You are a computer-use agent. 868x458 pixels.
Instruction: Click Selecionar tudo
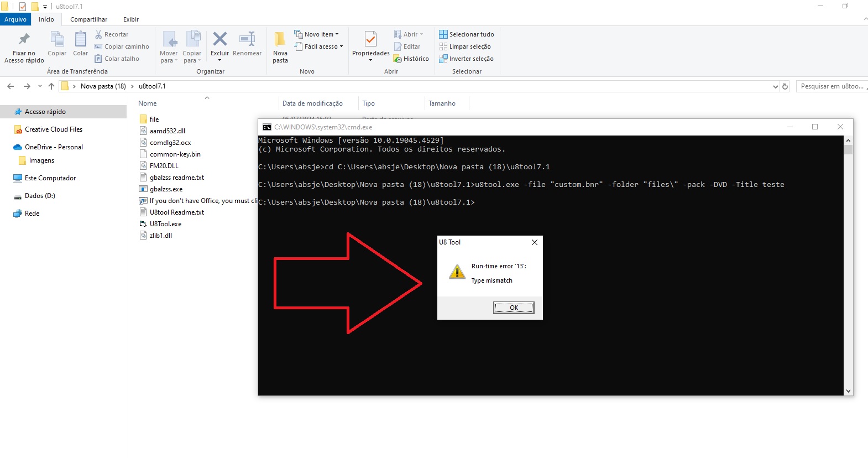[x=467, y=34]
